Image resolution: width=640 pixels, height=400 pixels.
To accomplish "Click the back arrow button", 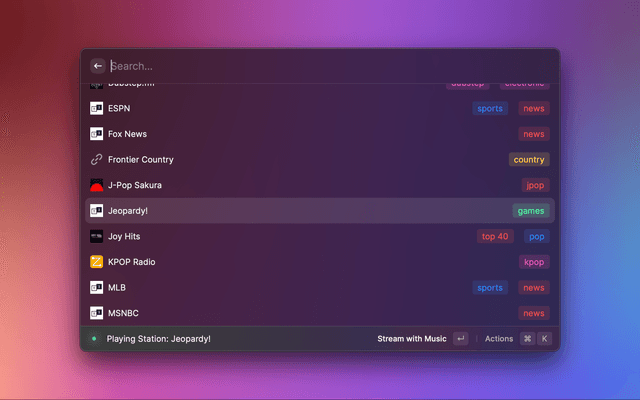I will (x=98, y=66).
